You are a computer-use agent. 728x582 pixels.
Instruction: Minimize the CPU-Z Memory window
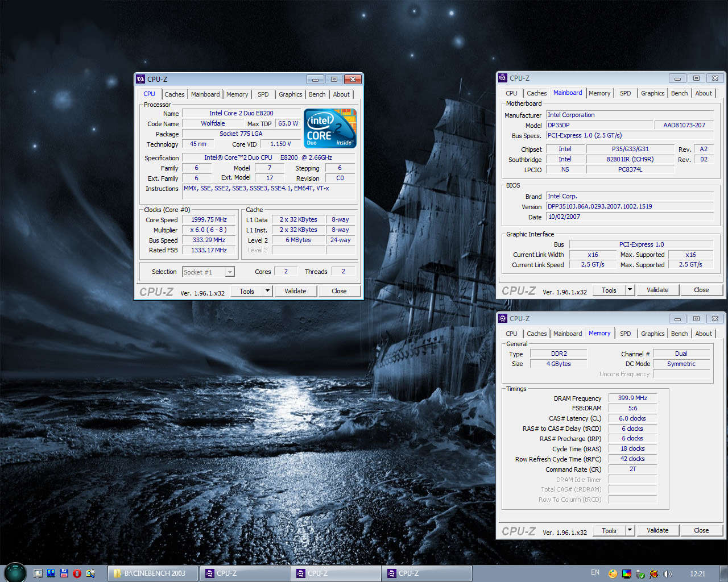(x=677, y=319)
